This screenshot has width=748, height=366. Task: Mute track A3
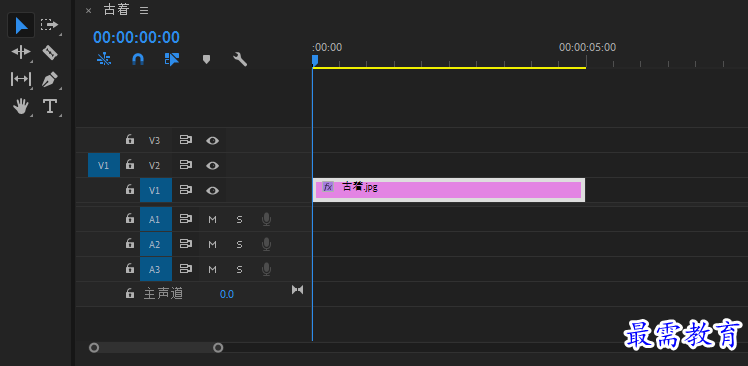click(x=212, y=269)
